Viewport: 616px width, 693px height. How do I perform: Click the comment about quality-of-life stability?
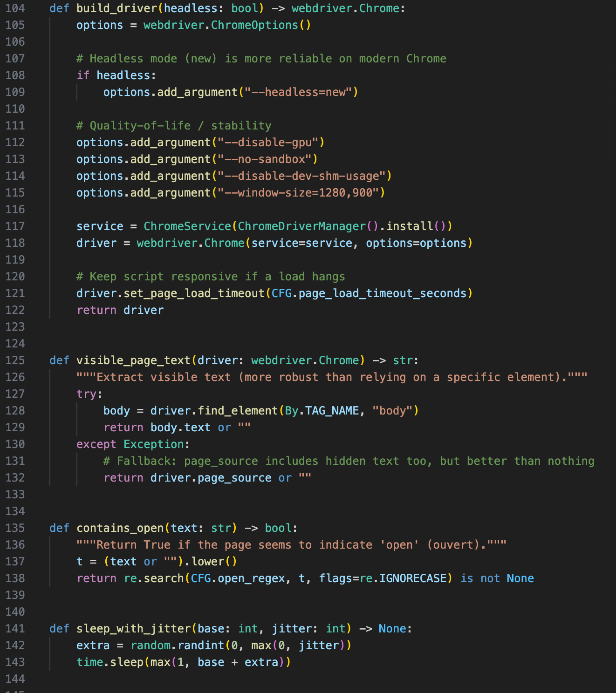pyautogui.click(x=174, y=125)
